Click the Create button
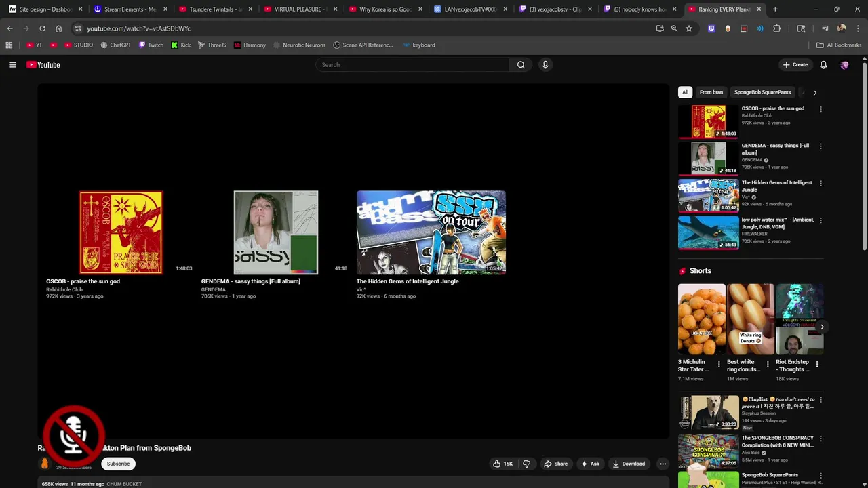The image size is (868, 488). pyautogui.click(x=795, y=64)
